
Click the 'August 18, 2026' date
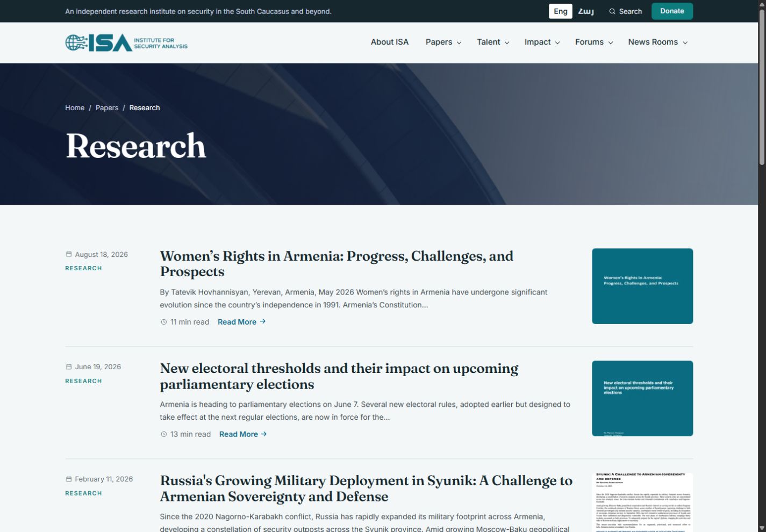(x=102, y=254)
